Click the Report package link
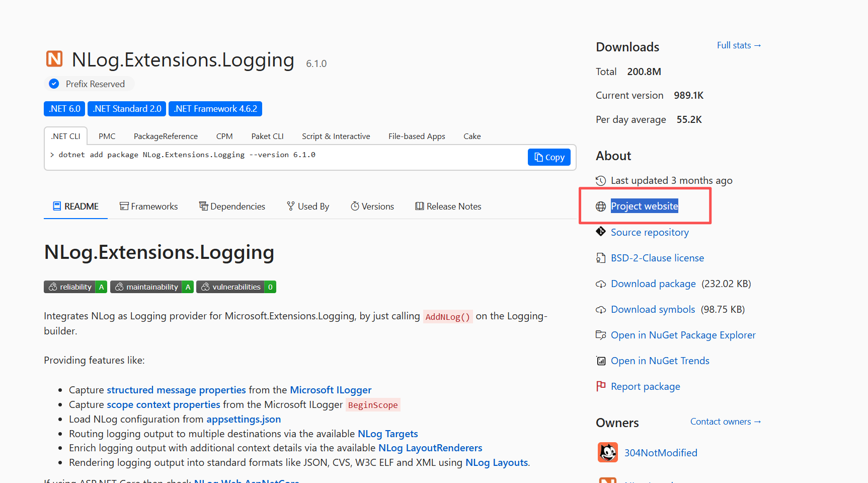 (646, 386)
